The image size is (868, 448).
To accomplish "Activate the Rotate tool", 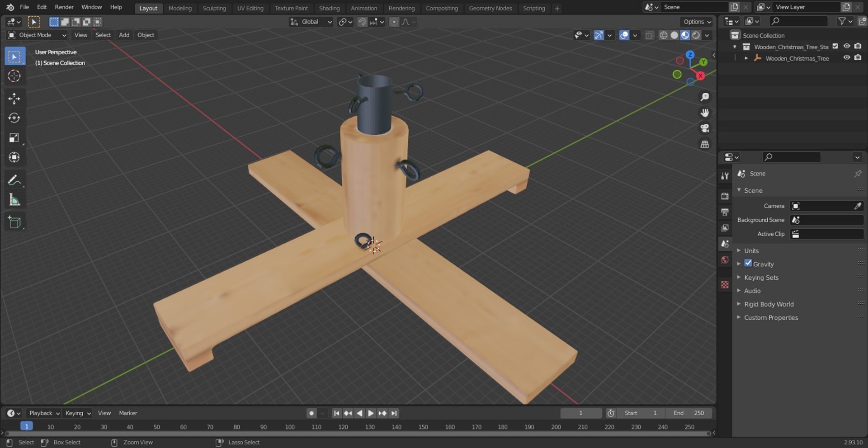I will click(x=14, y=118).
